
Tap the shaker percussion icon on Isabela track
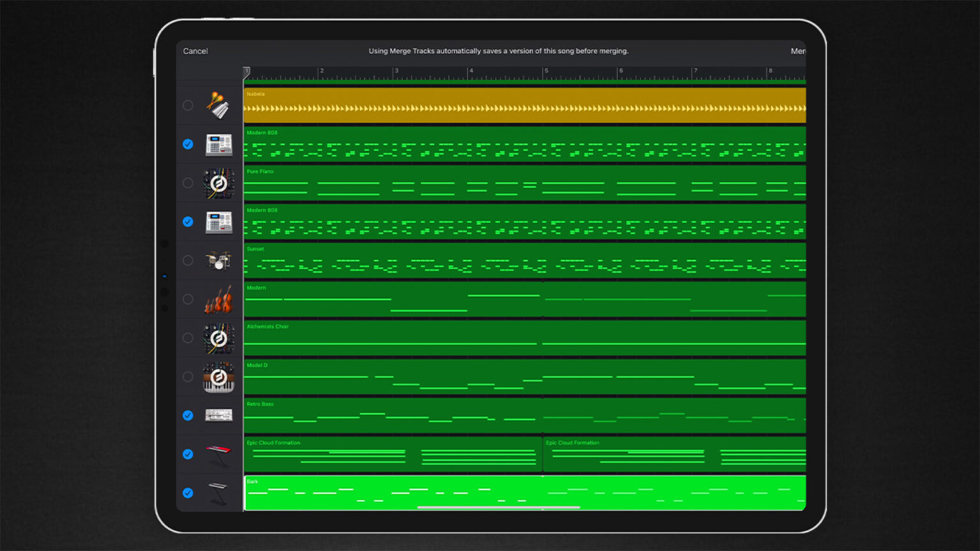click(x=218, y=105)
